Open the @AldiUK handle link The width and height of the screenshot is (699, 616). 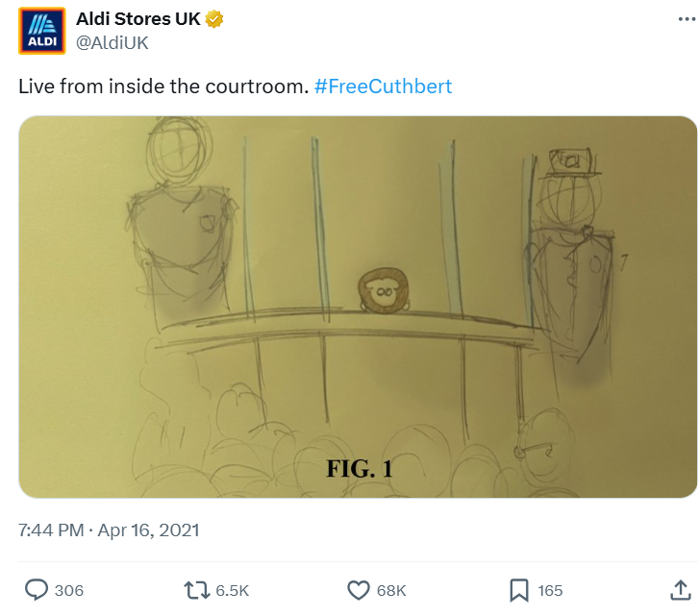coord(112,43)
